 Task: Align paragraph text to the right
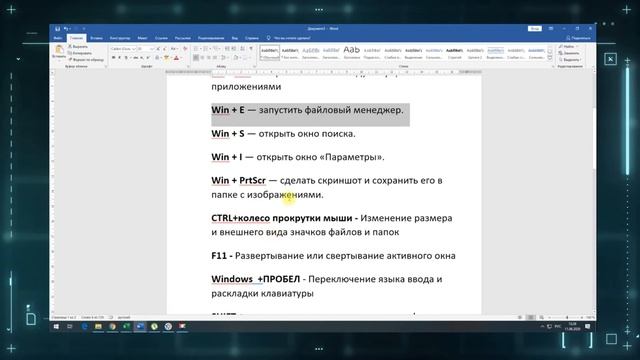(x=209, y=58)
